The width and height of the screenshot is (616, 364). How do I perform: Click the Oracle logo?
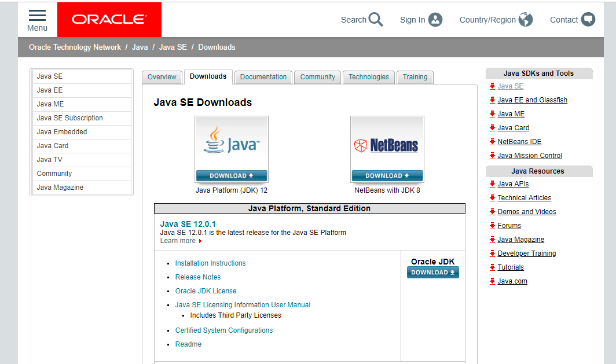click(x=109, y=19)
